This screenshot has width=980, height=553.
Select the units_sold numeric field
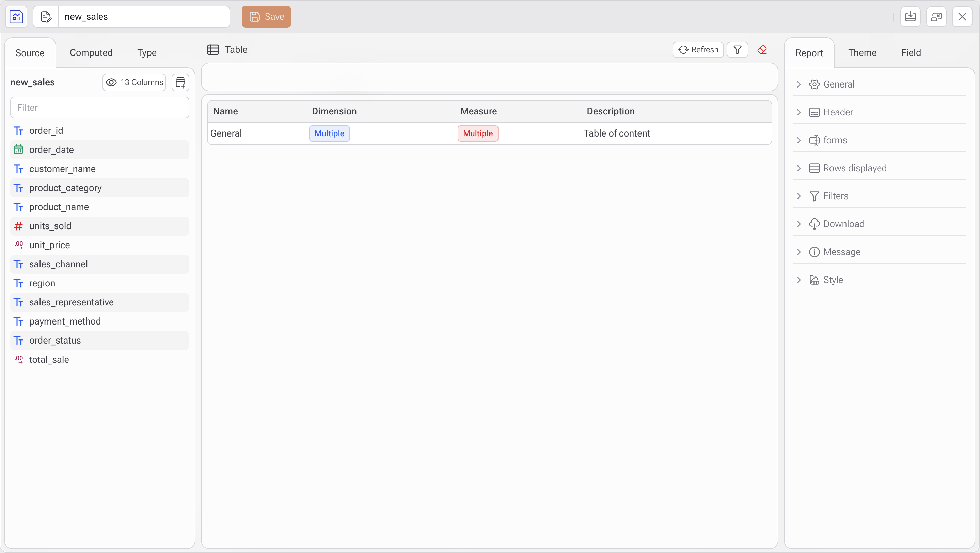click(50, 226)
